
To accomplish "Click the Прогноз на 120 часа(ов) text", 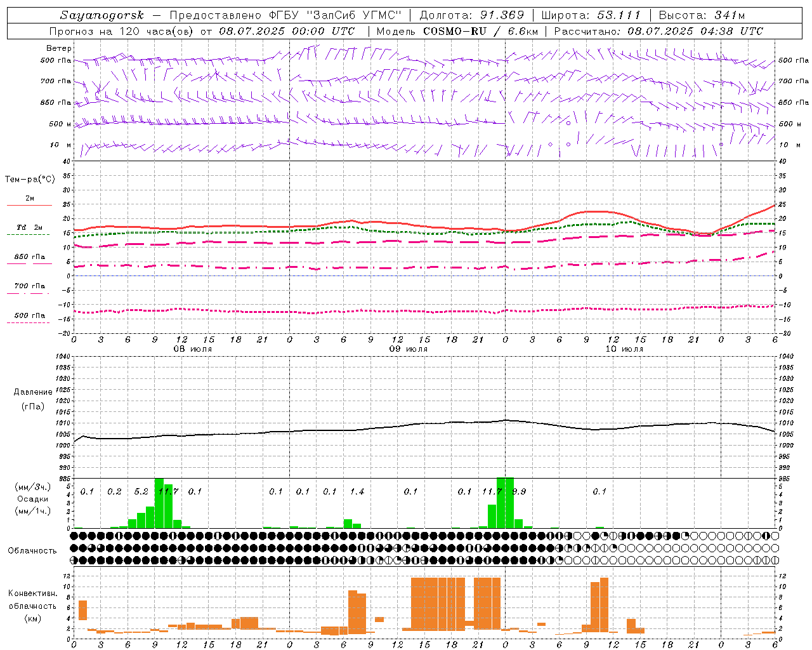I will pyautogui.click(x=122, y=31).
